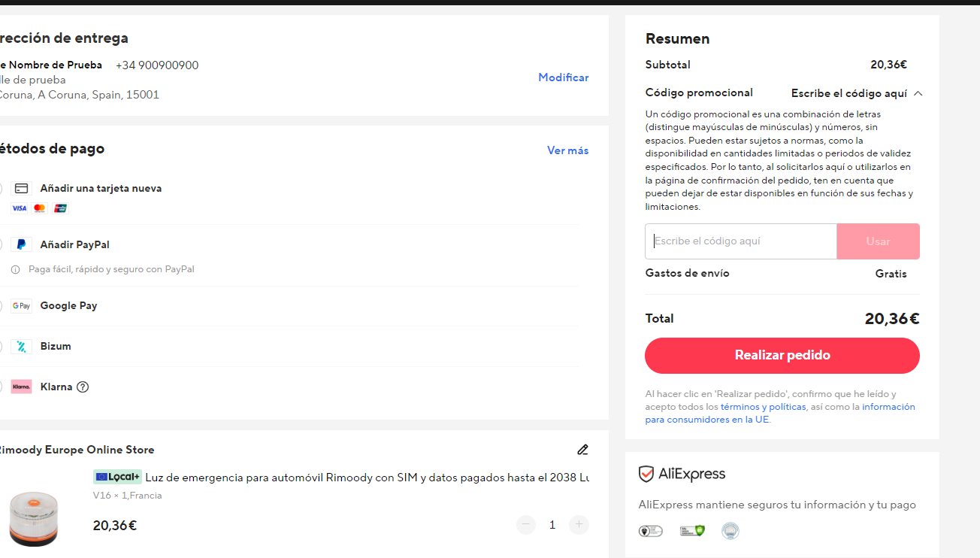Select the Añadir PayPal label
The width and height of the screenshot is (980, 558).
tap(75, 244)
